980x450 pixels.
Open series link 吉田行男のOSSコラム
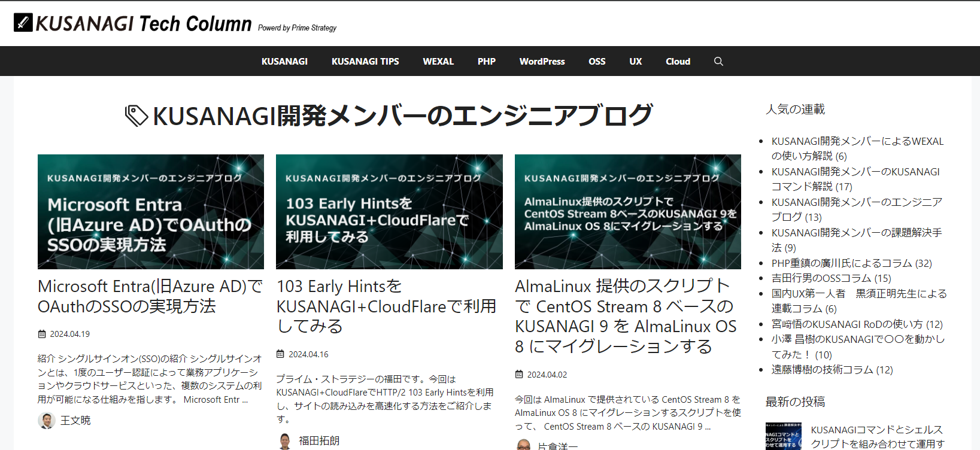[831, 278]
